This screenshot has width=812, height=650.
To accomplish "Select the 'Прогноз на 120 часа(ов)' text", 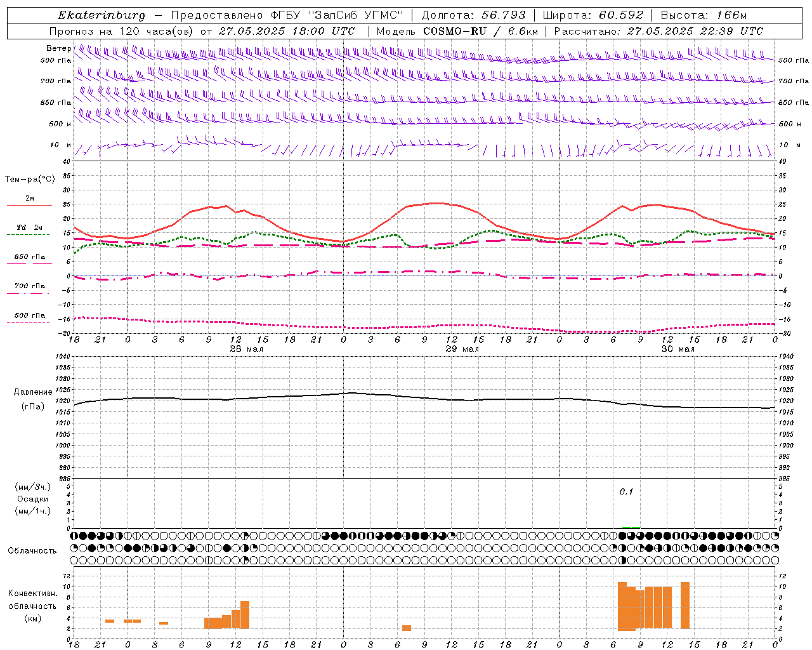I will coord(122,31).
